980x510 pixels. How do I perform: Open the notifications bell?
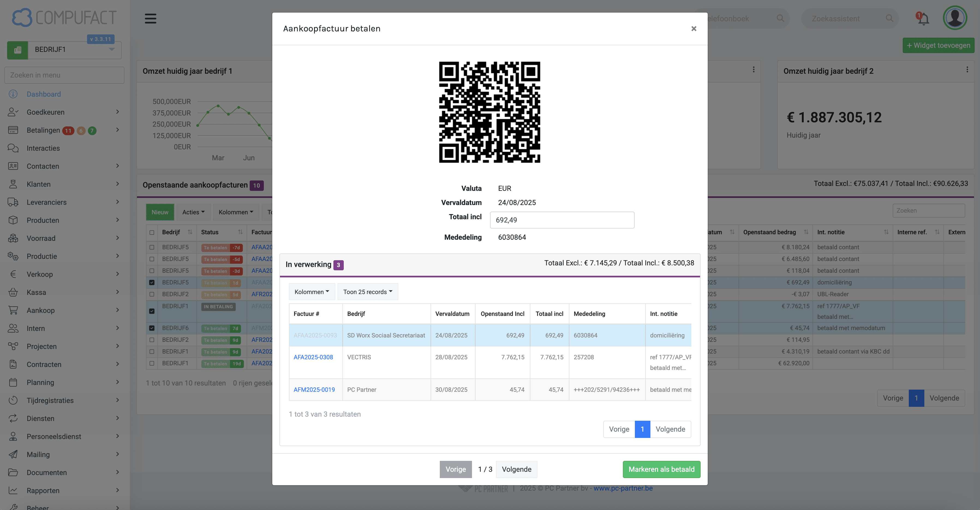pos(923,18)
